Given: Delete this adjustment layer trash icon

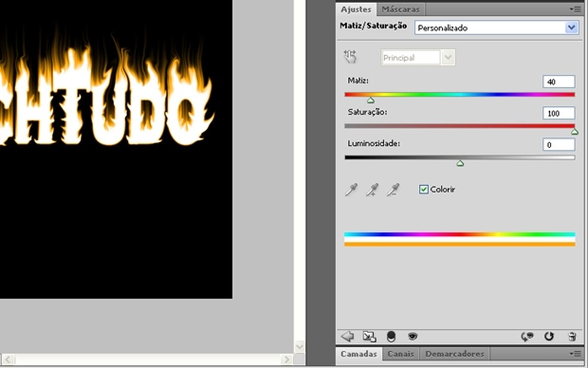Looking at the screenshot, I should point(572,336).
